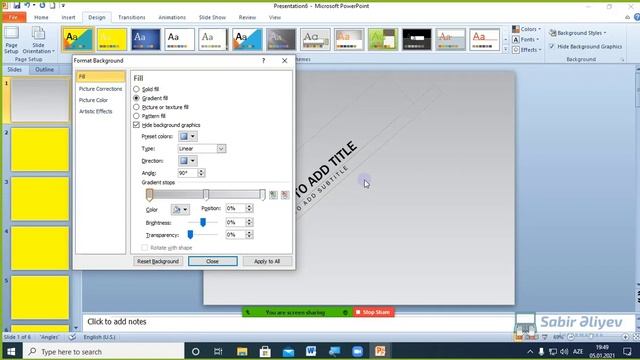Select the last gradient stop handle

coord(262,195)
